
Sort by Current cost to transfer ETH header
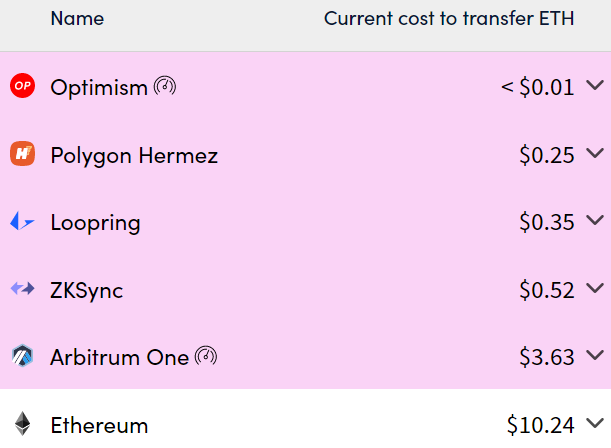(x=448, y=19)
